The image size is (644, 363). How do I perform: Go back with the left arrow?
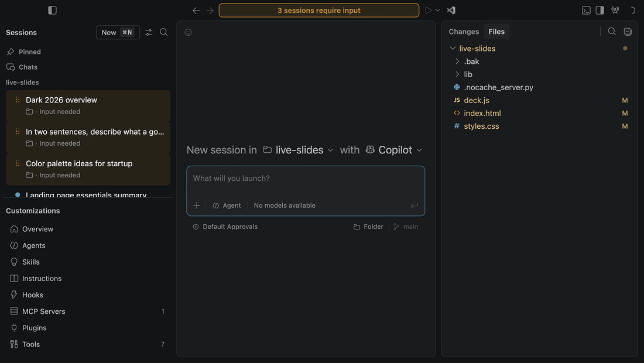tap(196, 11)
